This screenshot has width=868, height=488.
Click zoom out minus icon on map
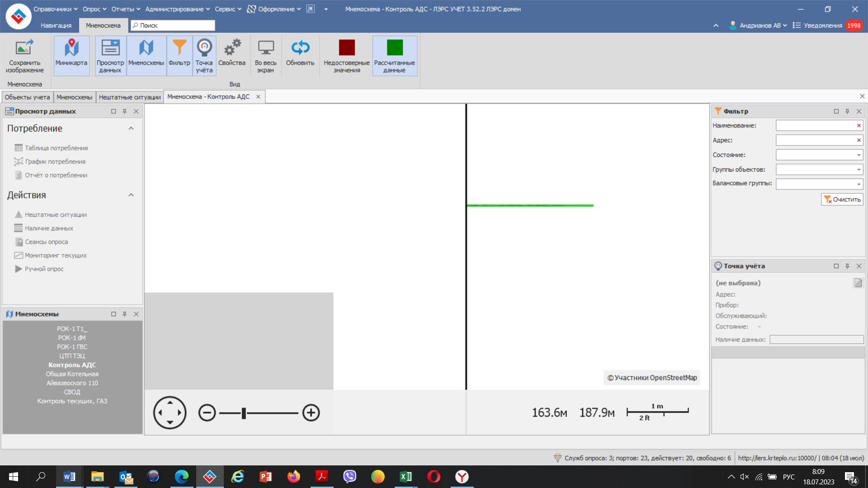207,413
